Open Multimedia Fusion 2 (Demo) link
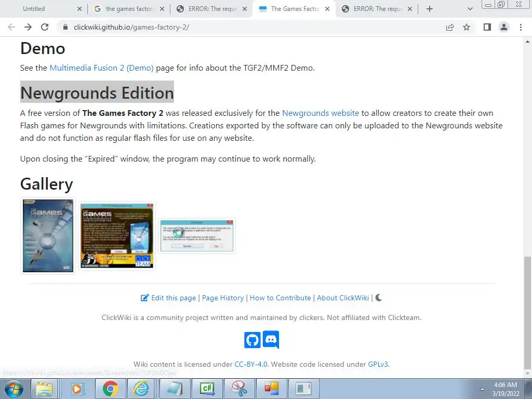Image resolution: width=532 pixels, height=399 pixels. pos(101,68)
